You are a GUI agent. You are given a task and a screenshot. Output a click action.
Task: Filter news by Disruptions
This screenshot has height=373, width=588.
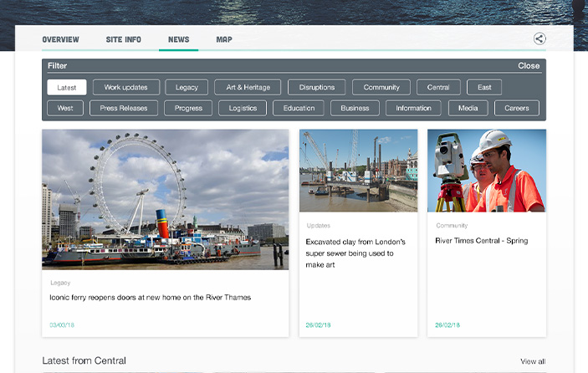point(316,87)
